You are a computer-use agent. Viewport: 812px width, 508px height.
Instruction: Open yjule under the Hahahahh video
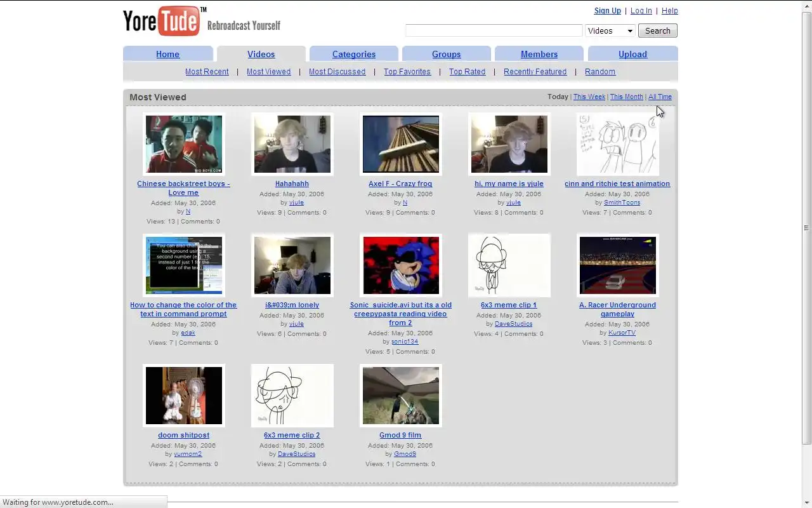pyautogui.click(x=296, y=203)
